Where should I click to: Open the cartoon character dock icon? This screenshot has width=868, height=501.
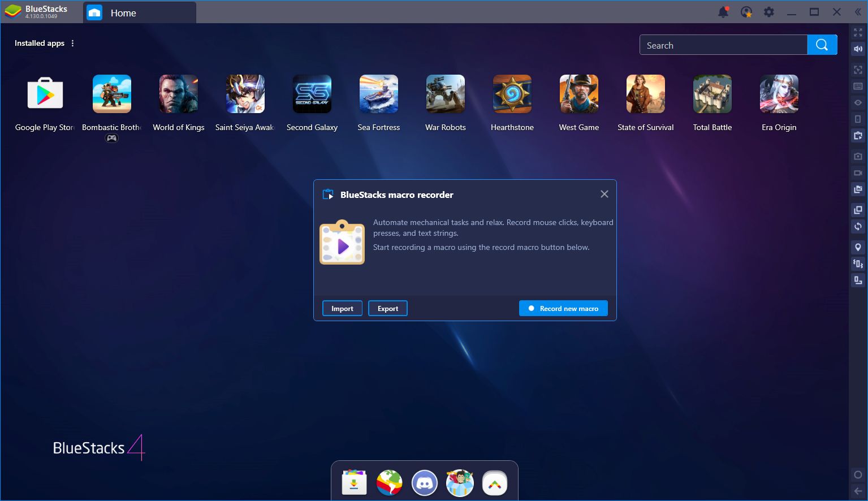(x=460, y=483)
